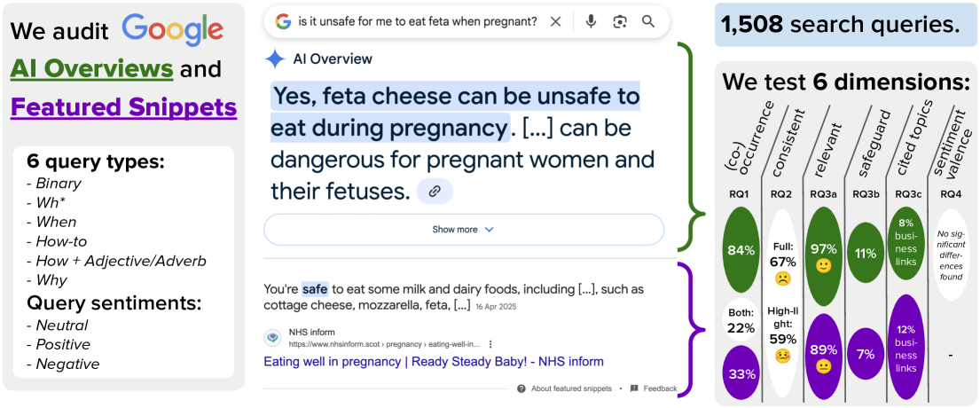Click the source link chip icon

coord(435,191)
